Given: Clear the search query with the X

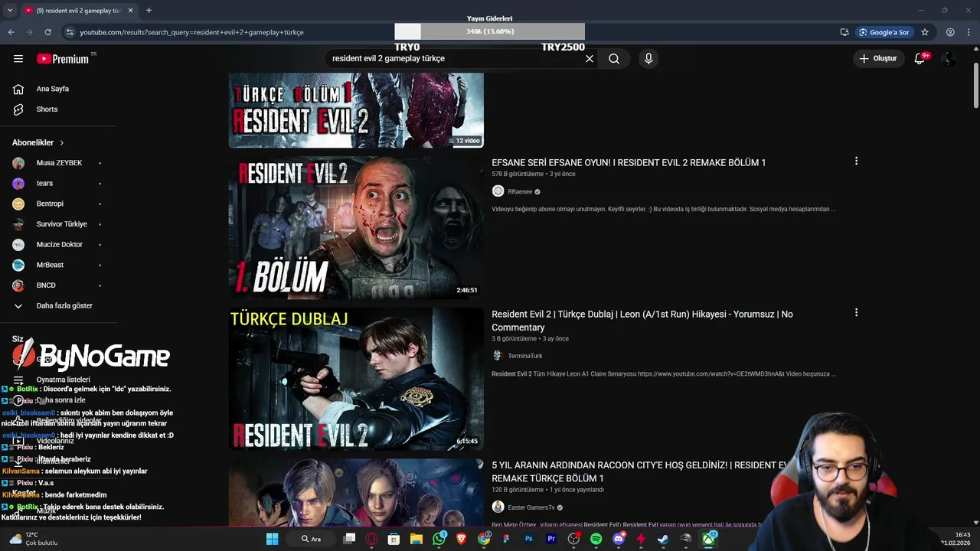Looking at the screenshot, I should tap(590, 59).
